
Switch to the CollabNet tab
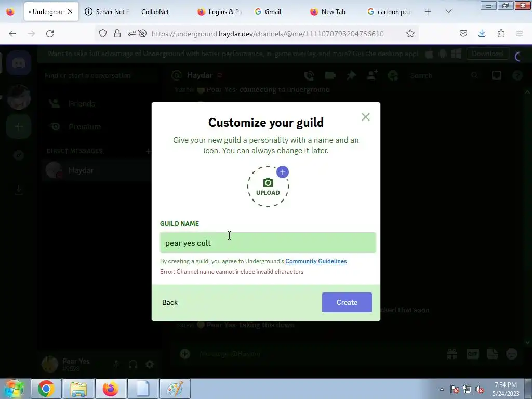click(155, 11)
